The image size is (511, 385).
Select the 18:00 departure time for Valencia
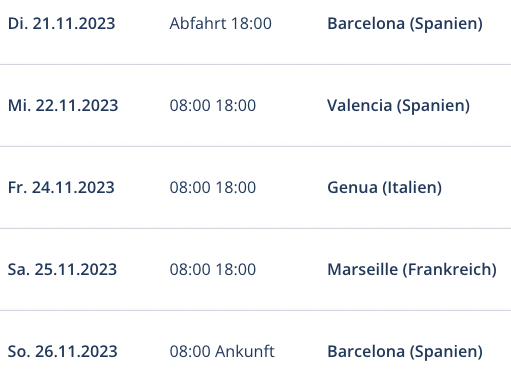pos(236,106)
